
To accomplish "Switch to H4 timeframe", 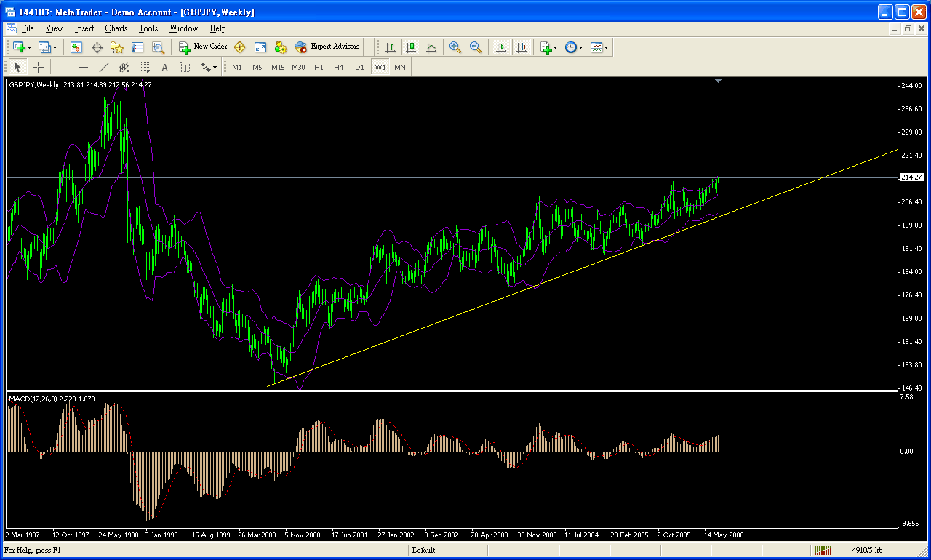I will [339, 67].
